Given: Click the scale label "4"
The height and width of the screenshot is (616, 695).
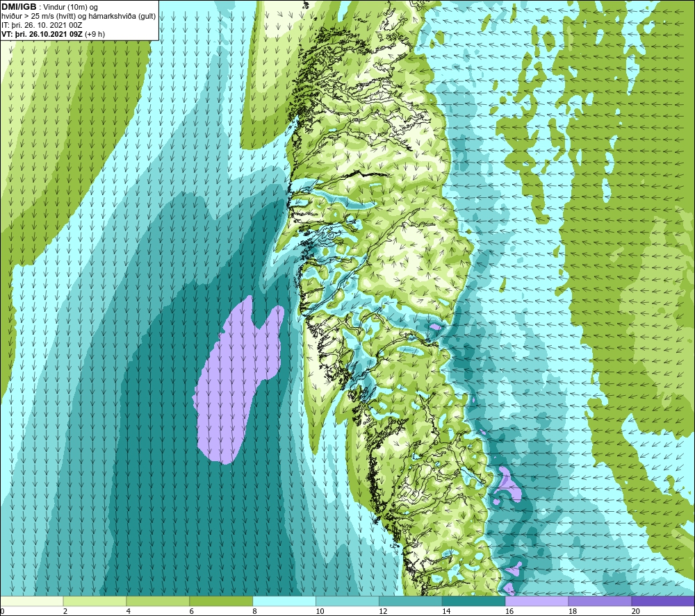Looking at the screenshot, I should pos(129,611).
